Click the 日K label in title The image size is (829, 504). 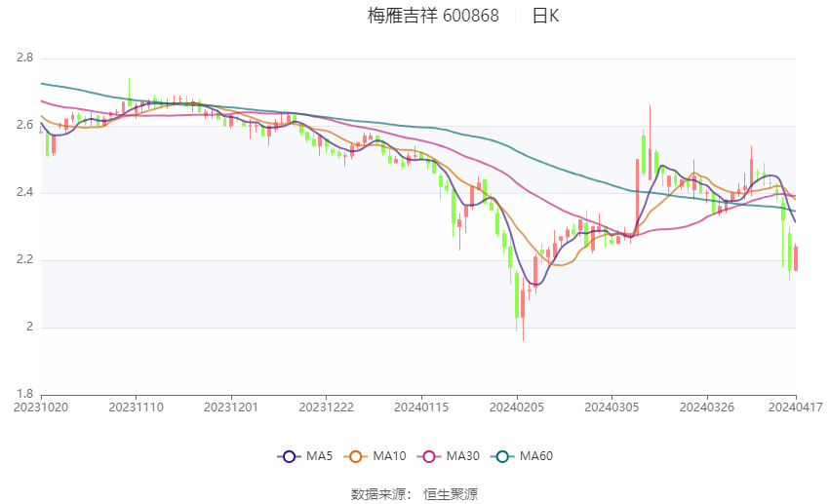pyautogui.click(x=545, y=16)
